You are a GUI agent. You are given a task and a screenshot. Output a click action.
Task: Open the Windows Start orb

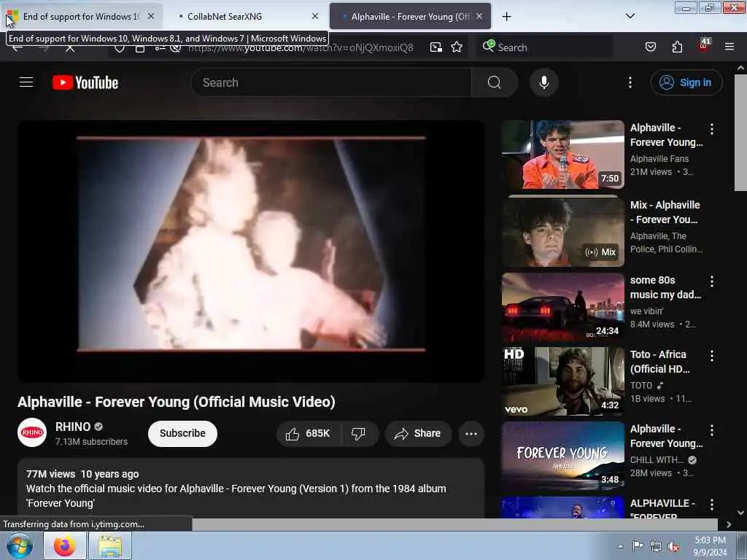(x=20, y=545)
